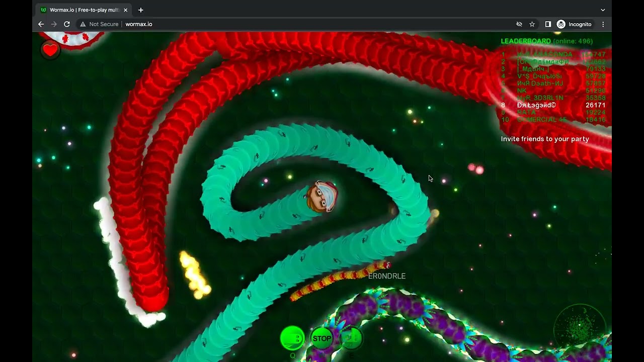This screenshot has width=644, height=362.
Task: Open the Chrome three-dot menu
Action: (x=603, y=24)
